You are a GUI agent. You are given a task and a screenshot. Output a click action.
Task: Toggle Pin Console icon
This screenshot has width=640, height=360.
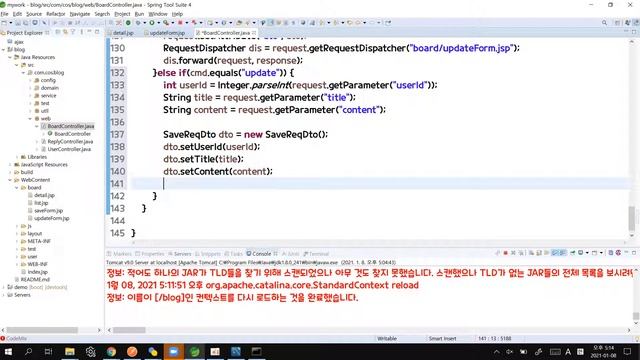coord(573,253)
